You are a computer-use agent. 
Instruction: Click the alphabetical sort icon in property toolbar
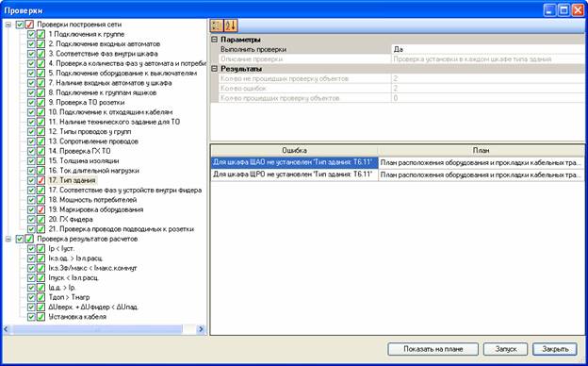230,25
